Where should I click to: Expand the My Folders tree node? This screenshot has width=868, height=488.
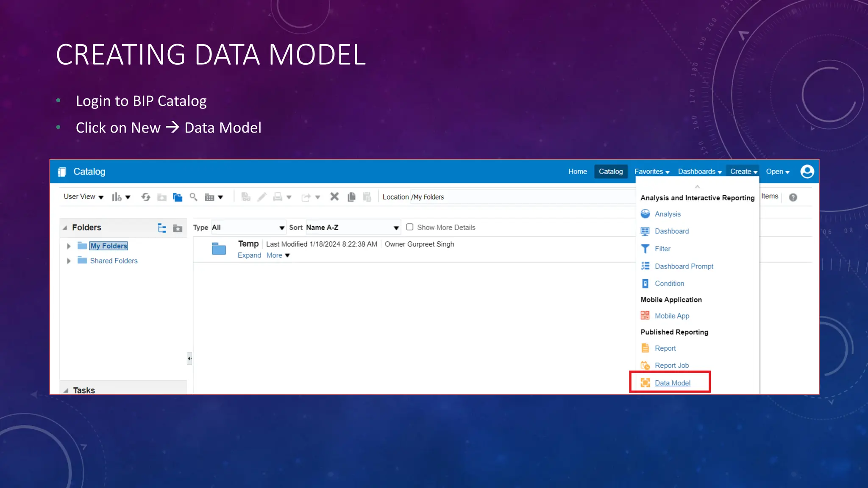pyautogui.click(x=69, y=246)
